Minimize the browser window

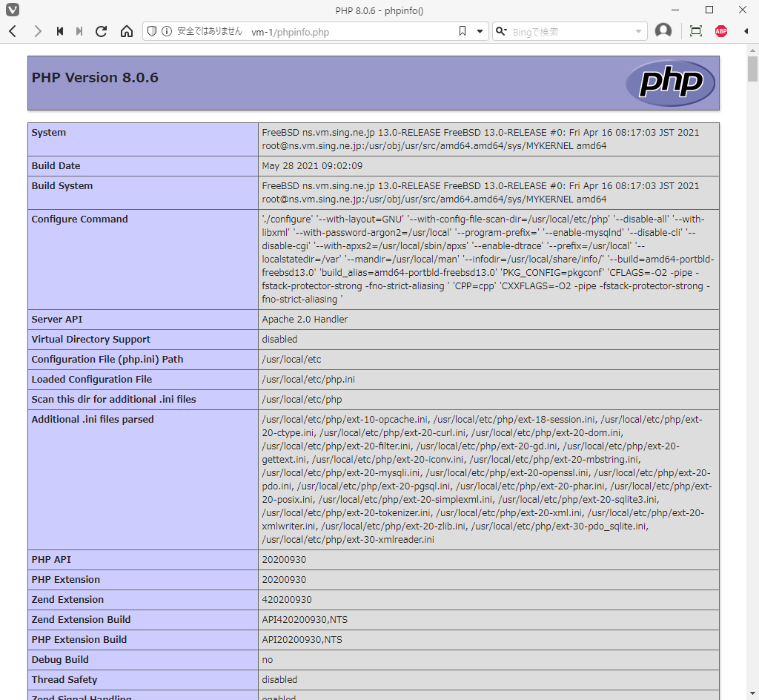(676, 10)
